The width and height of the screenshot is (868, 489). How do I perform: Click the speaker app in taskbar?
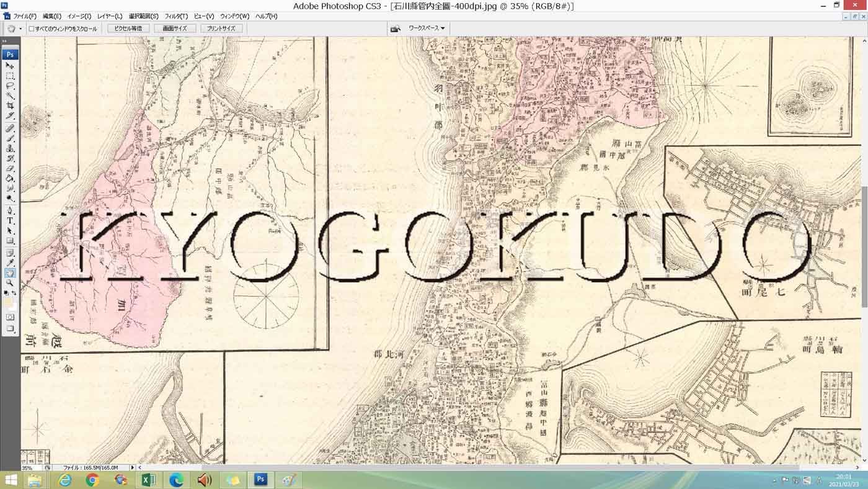coord(205,480)
